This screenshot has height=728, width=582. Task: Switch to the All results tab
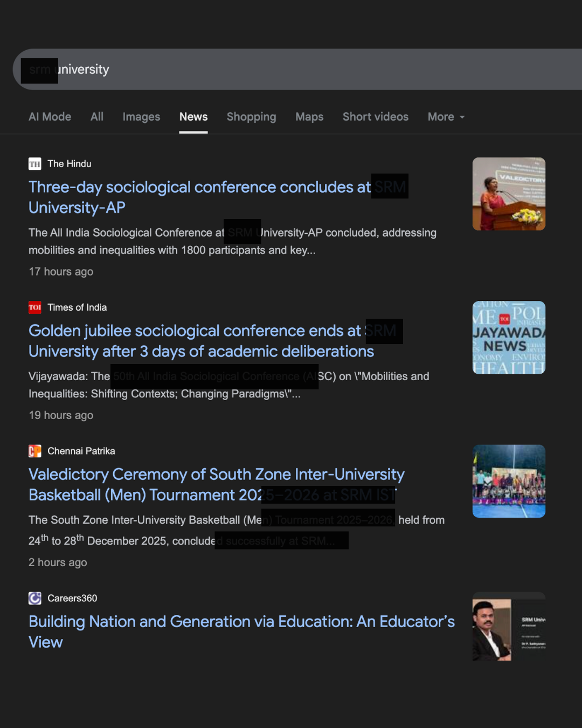pyautogui.click(x=97, y=117)
